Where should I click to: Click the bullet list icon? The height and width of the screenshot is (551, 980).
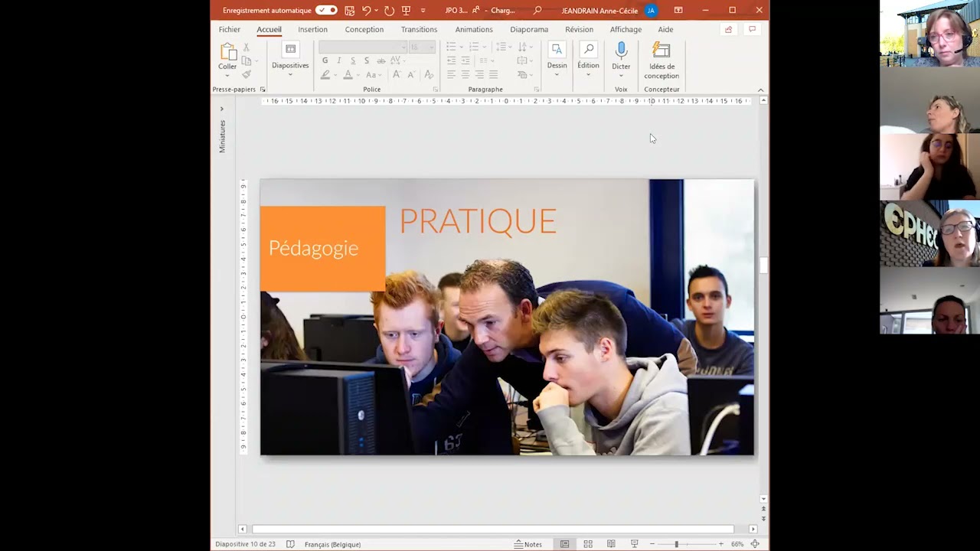click(x=452, y=47)
